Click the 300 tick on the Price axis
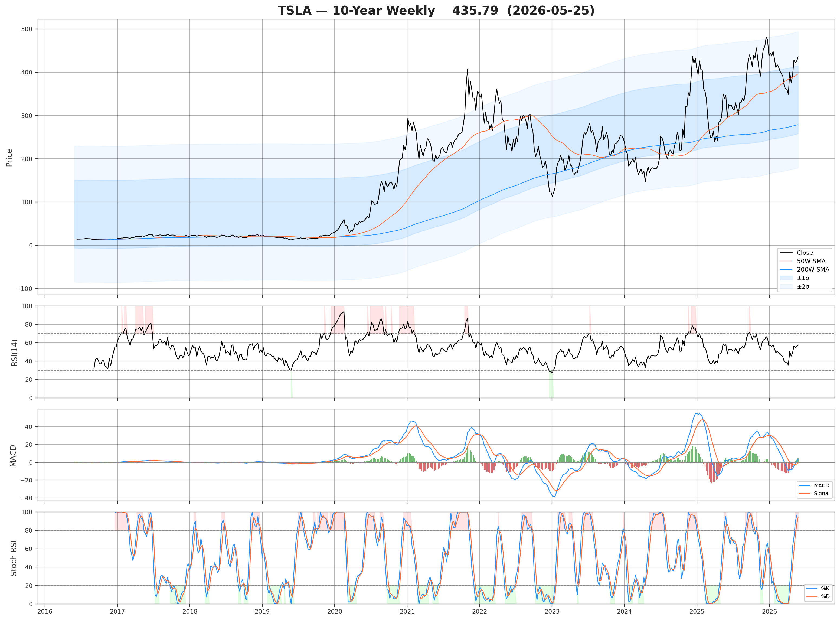This screenshot has width=840, height=620. tap(27, 116)
